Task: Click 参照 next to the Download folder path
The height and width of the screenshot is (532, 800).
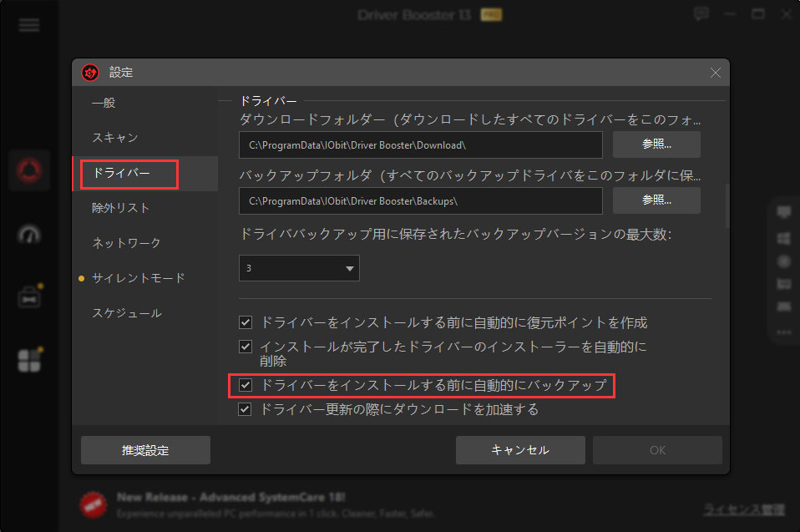Action: tap(656, 144)
